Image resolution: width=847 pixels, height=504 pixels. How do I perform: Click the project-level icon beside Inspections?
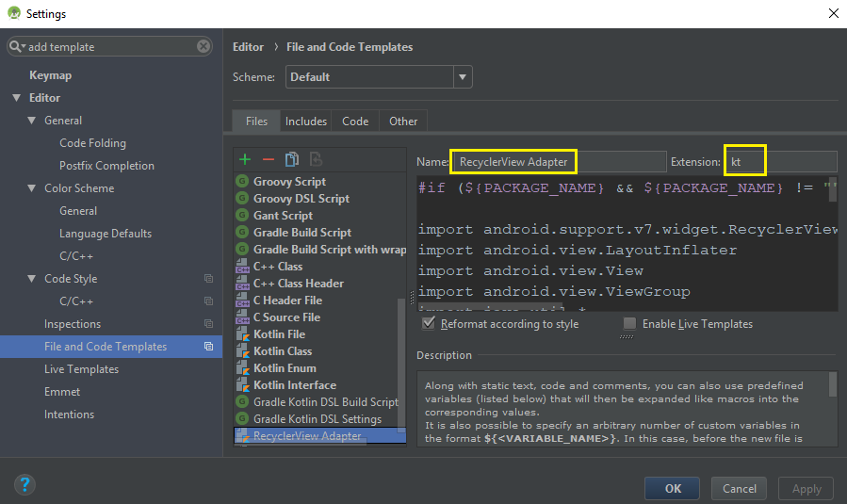click(x=208, y=323)
